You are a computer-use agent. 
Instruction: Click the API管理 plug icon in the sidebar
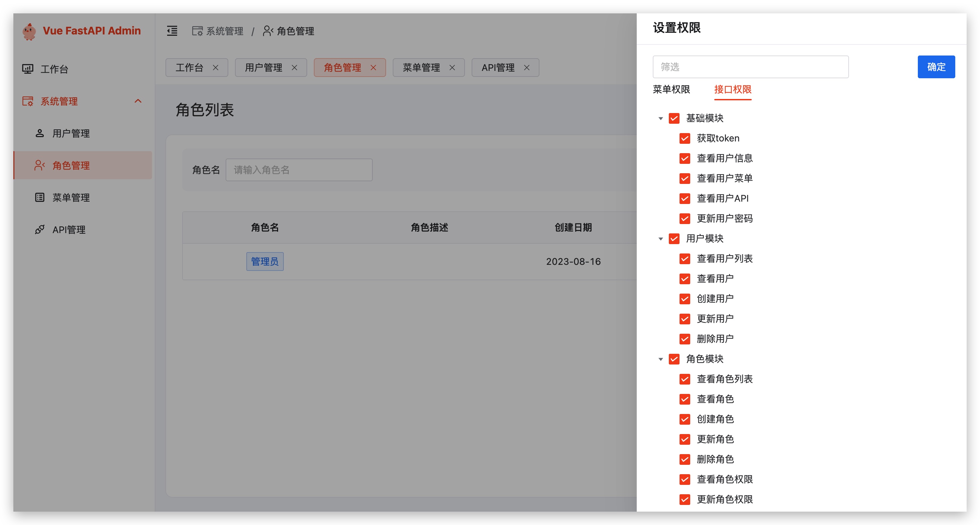point(39,230)
